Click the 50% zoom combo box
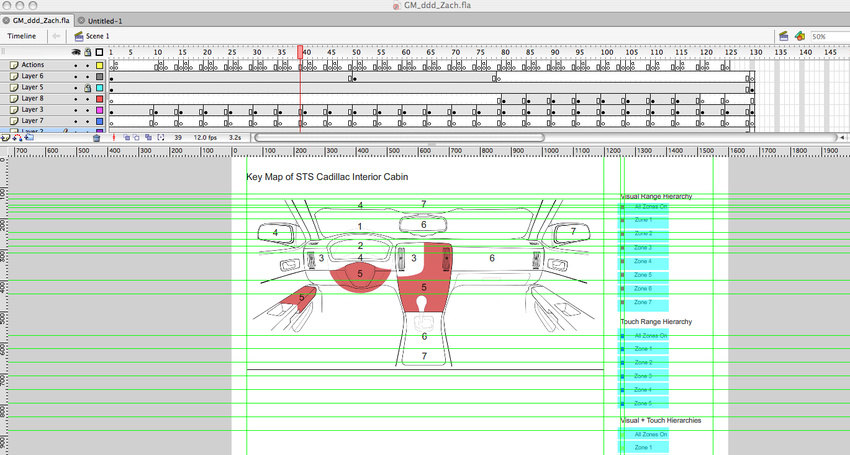Image resolution: width=850 pixels, height=455 pixels. 830,36
